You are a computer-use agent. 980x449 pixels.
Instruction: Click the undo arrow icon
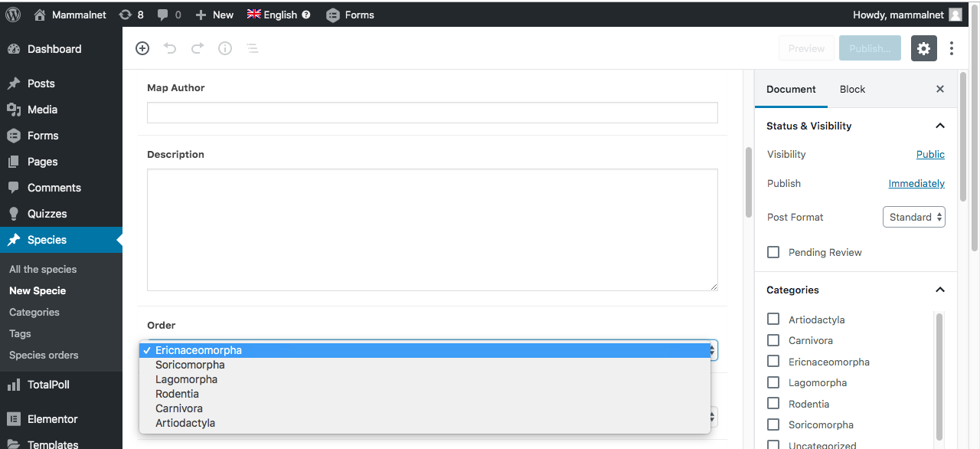tap(170, 48)
